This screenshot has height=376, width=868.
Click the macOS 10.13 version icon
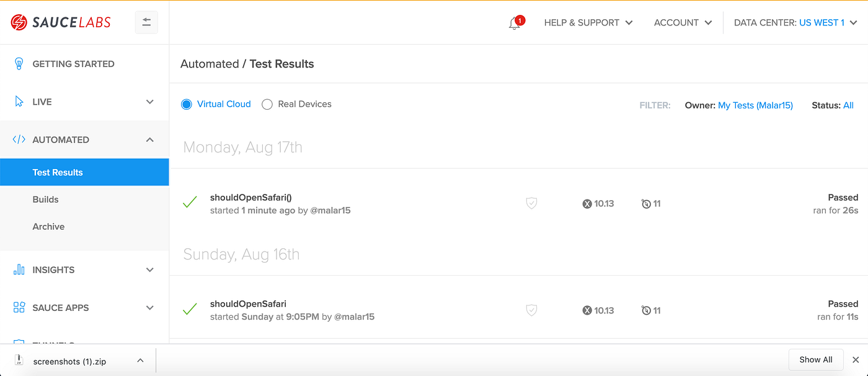coord(587,203)
